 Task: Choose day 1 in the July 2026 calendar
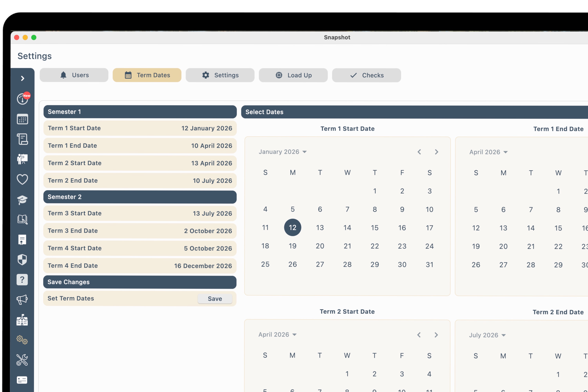(558, 375)
